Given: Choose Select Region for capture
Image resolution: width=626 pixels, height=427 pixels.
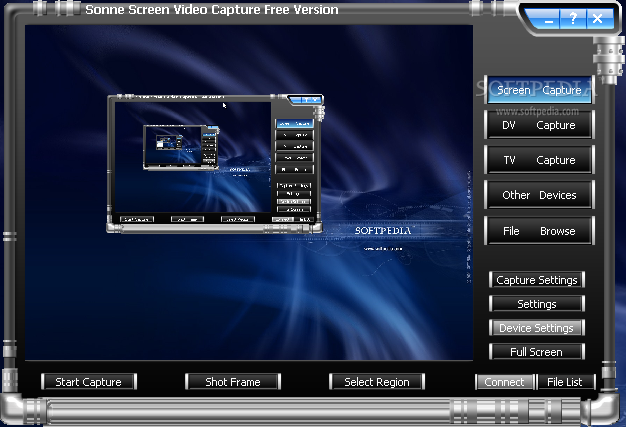Looking at the screenshot, I should 377,382.
